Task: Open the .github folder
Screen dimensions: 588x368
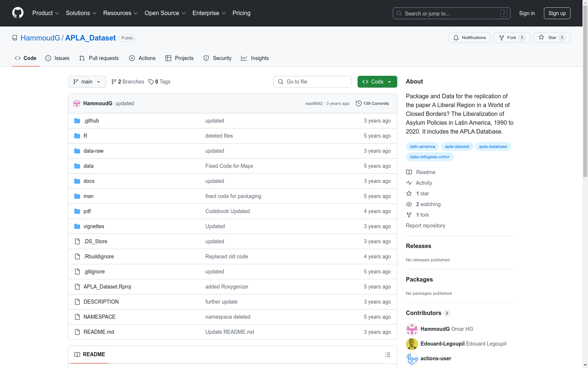Action: (91, 121)
